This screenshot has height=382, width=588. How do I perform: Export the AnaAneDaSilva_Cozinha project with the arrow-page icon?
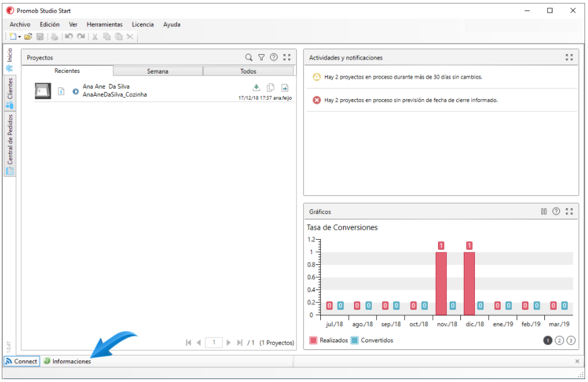pos(285,87)
